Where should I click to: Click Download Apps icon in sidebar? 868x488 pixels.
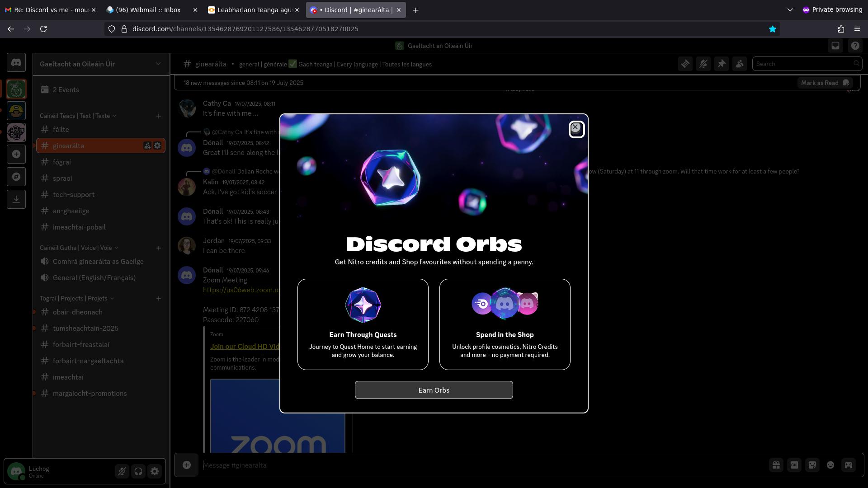pos(16,199)
